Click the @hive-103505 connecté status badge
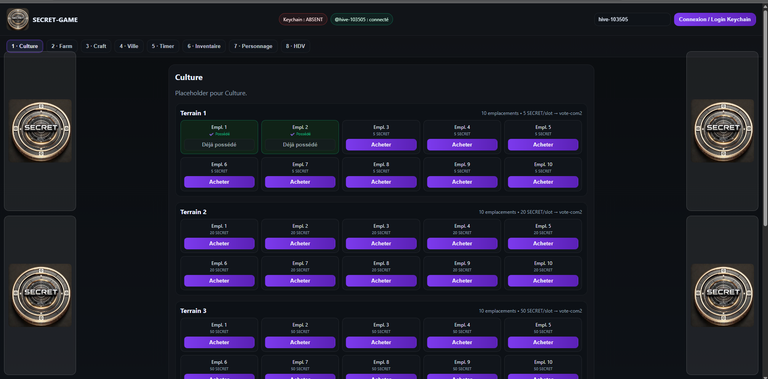Viewport: 768px width, 379px height. (x=361, y=20)
